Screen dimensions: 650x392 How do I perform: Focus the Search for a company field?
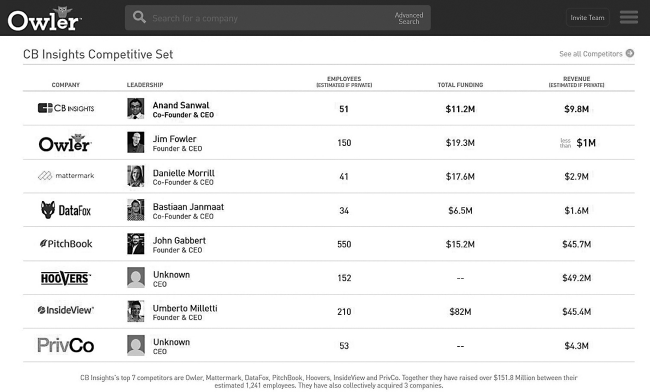coord(265,18)
